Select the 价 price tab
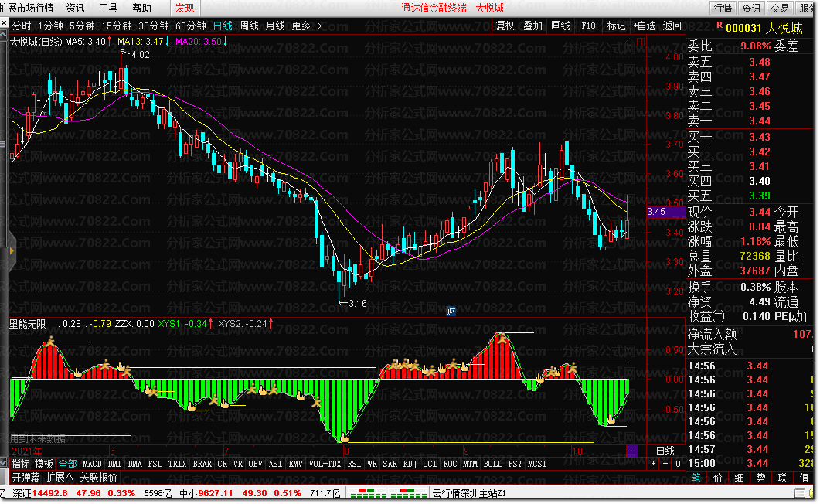 point(717,478)
